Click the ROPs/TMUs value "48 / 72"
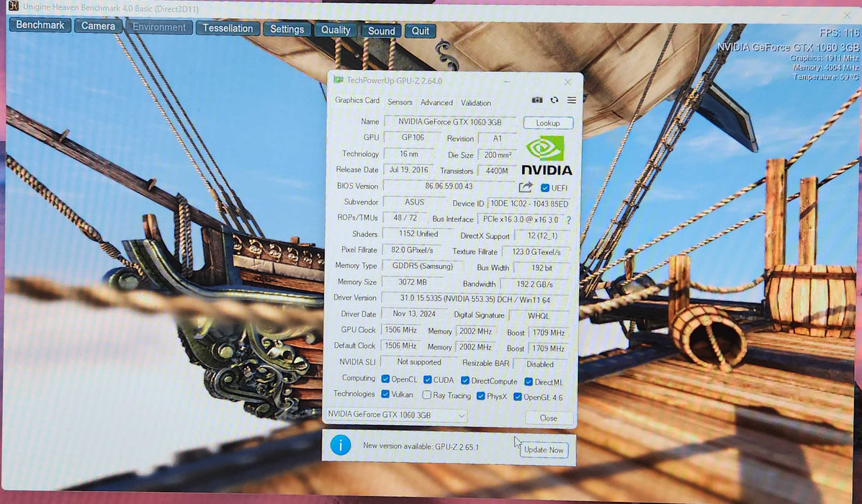 [405, 217]
